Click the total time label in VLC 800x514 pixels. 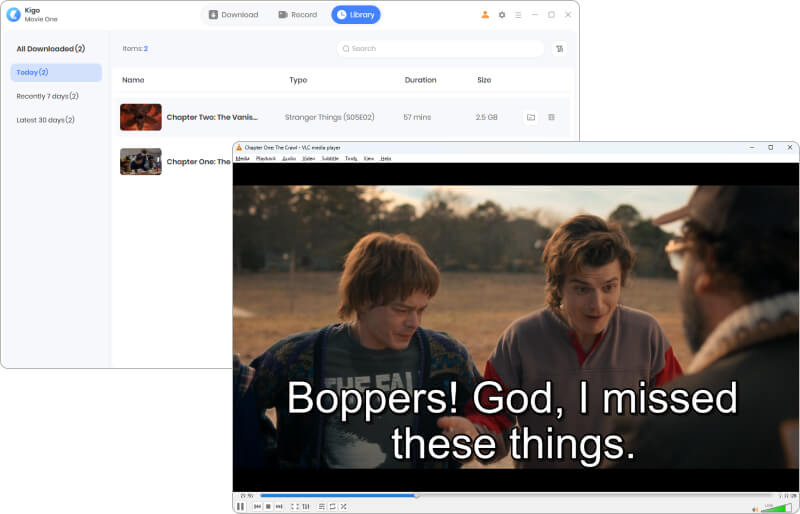tap(786, 496)
